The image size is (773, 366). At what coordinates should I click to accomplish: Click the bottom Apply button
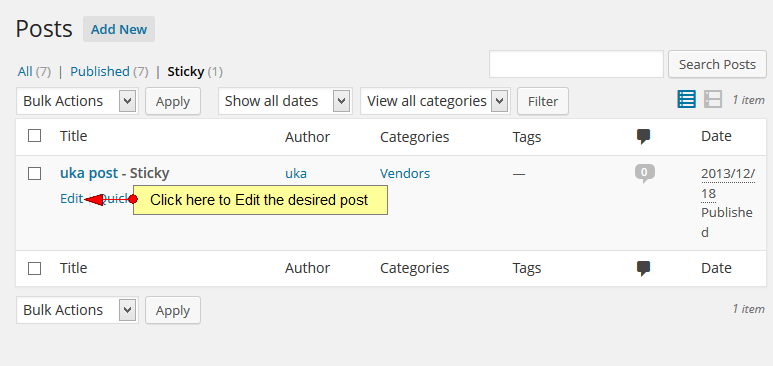click(173, 310)
